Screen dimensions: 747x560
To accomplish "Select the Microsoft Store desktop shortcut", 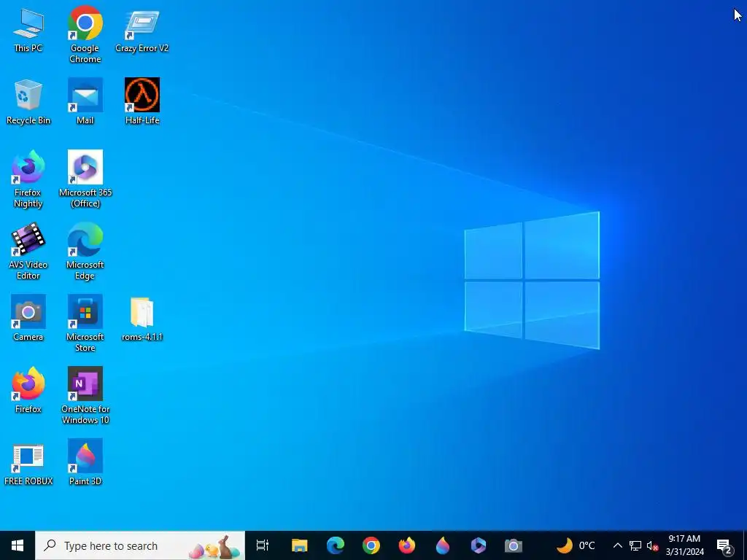I will click(x=85, y=323).
